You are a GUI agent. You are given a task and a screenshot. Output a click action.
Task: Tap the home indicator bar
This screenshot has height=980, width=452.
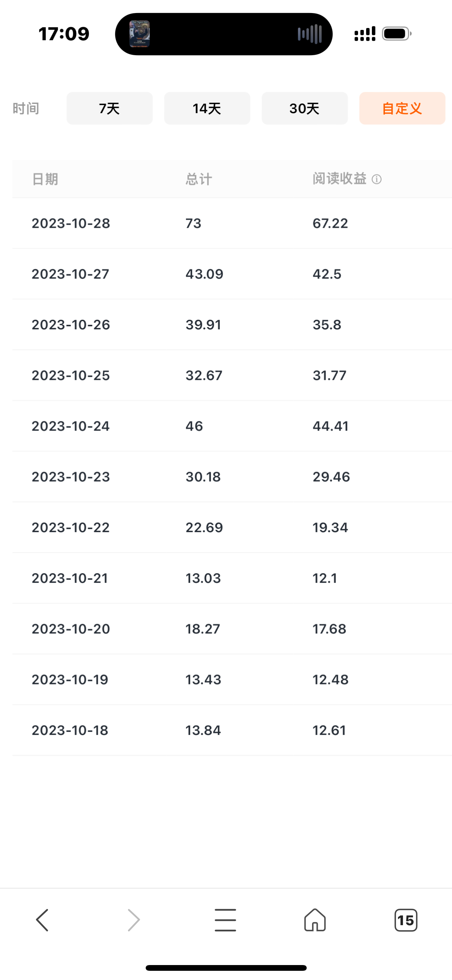tap(226, 968)
